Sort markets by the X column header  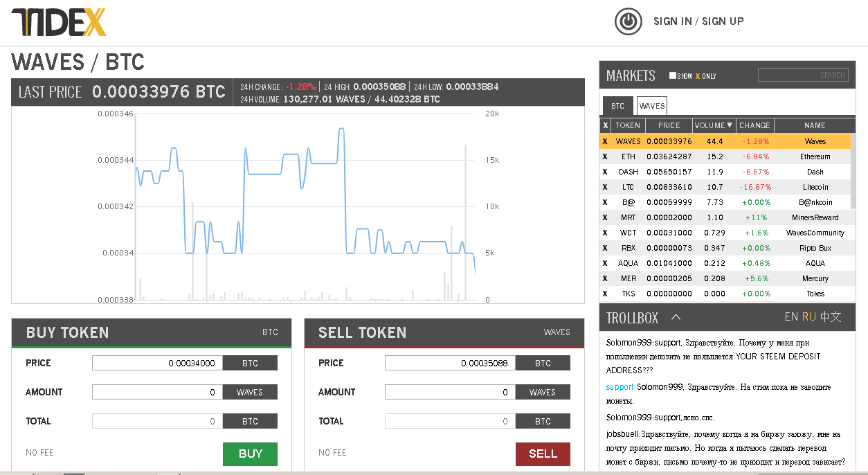coord(605,125)
